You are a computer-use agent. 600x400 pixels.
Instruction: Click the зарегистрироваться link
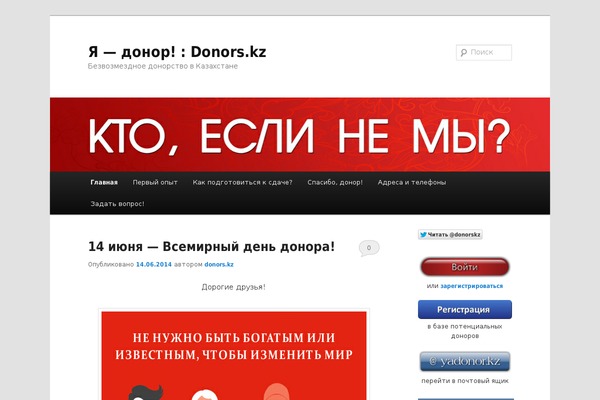tap(471, 286)
